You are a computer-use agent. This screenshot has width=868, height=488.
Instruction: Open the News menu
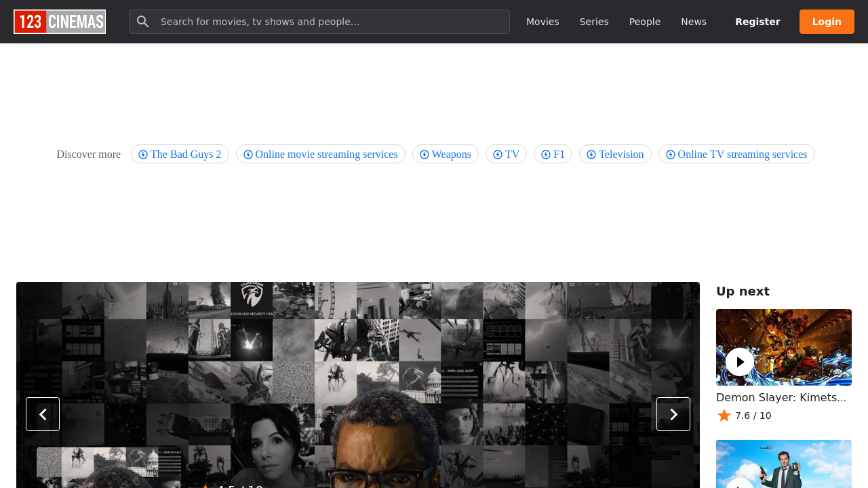point(694,22)
